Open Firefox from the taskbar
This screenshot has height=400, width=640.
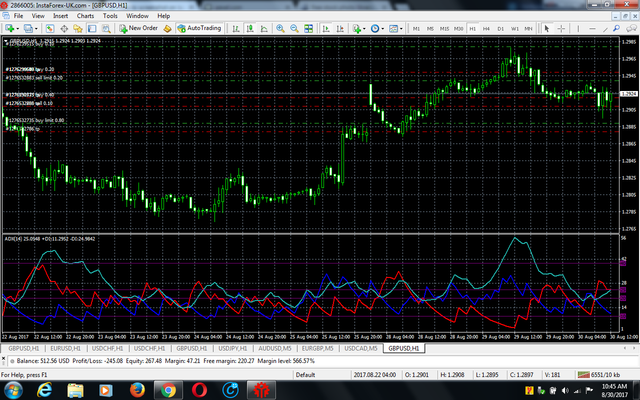click(137, 390)
